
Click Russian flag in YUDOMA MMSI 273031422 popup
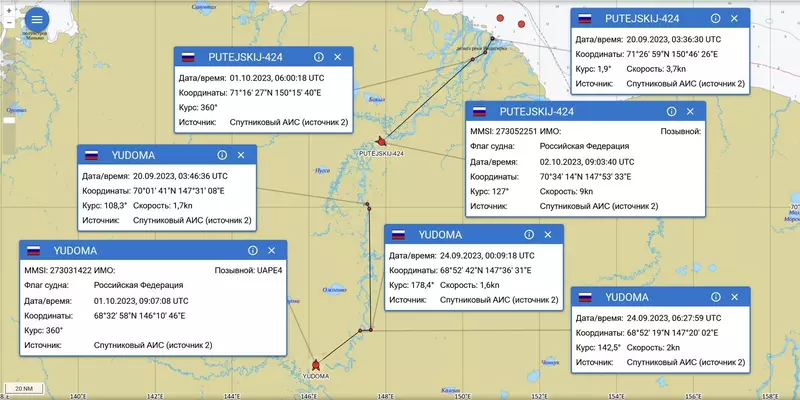34,251
